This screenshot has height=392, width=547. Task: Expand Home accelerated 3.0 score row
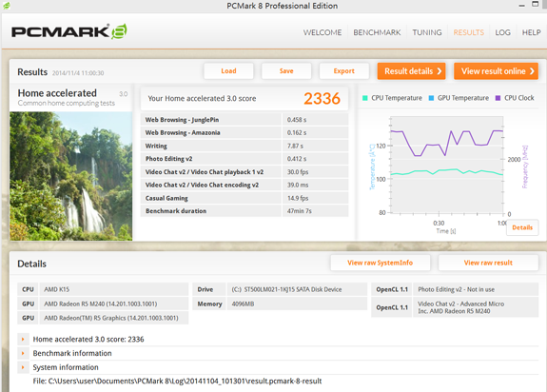pos(23,339)
